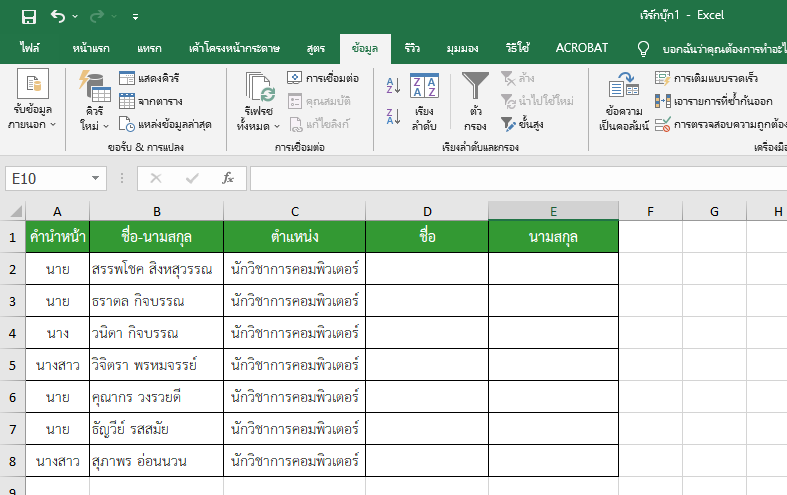Select column E header

click(553, 211)
